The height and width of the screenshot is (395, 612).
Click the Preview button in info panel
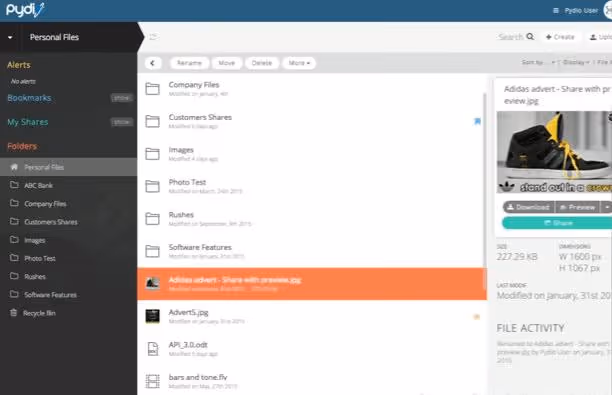577,207
